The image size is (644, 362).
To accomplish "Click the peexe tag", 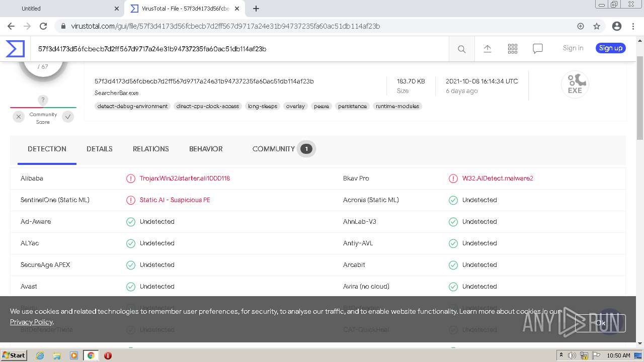I will tap(321, 106).
